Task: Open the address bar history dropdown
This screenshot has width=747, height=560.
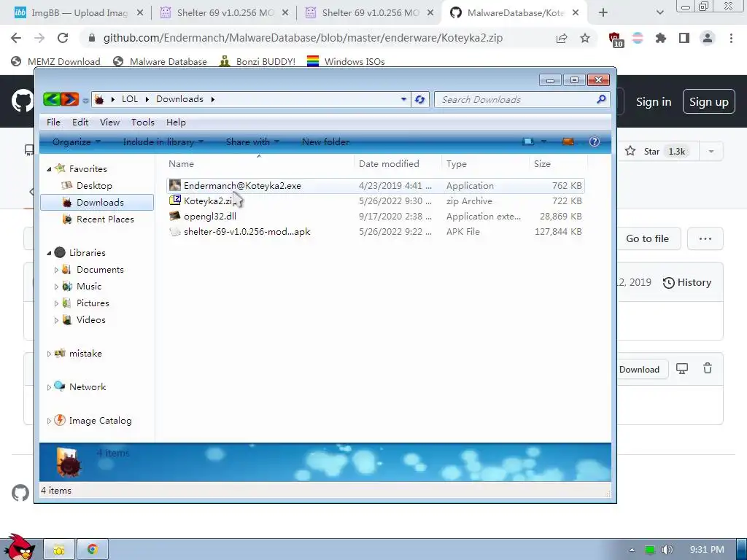Action: 403,99
